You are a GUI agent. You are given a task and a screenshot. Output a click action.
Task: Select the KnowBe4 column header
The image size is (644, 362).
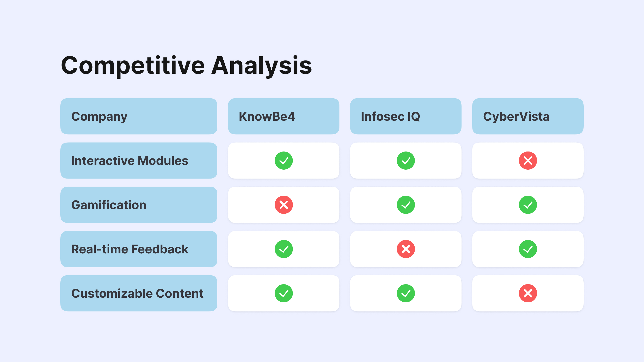click(284, 116)
